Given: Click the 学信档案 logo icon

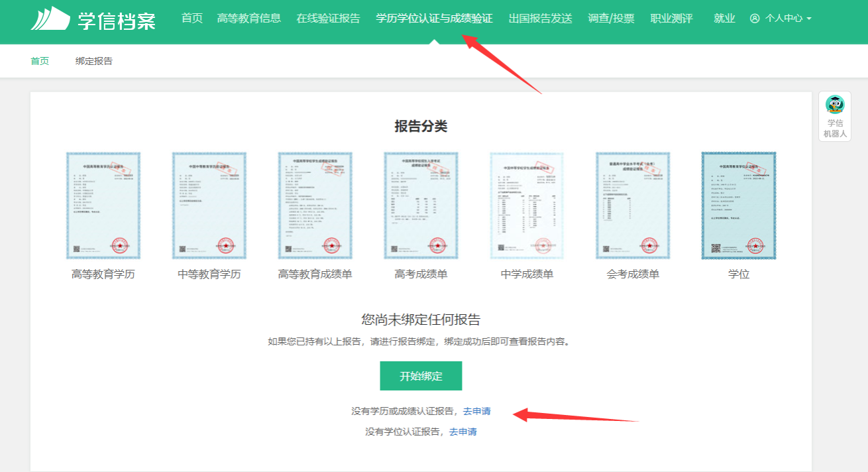Looking at the screenshot, I should (50, 19).
